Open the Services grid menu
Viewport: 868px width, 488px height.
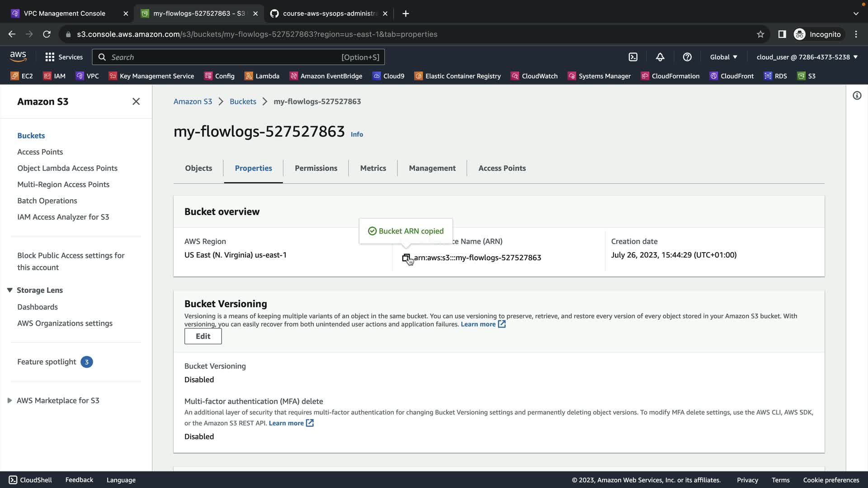tap(64, 57)
